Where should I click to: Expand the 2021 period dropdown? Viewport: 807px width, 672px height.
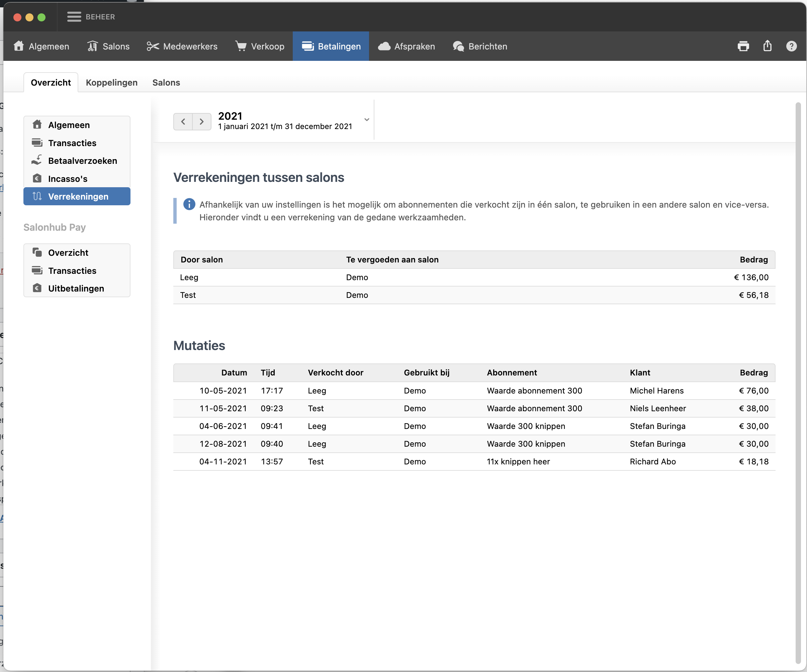pyautogui.click(x=367, y=120)
